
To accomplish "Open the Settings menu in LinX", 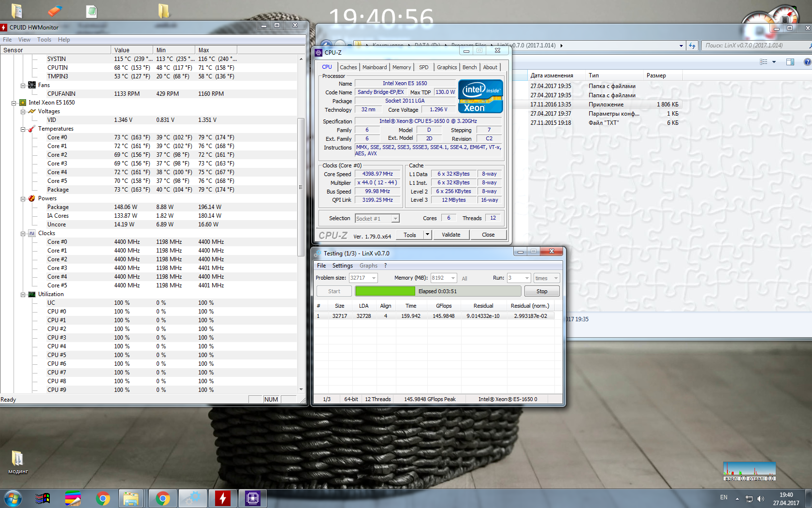I will pyautogui.click(x=342, y=266).
